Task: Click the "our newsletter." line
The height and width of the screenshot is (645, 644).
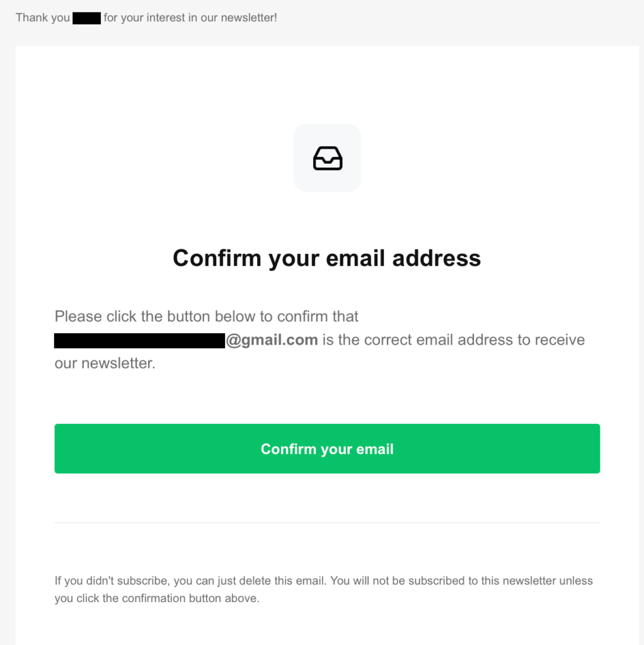Action: 105,363
